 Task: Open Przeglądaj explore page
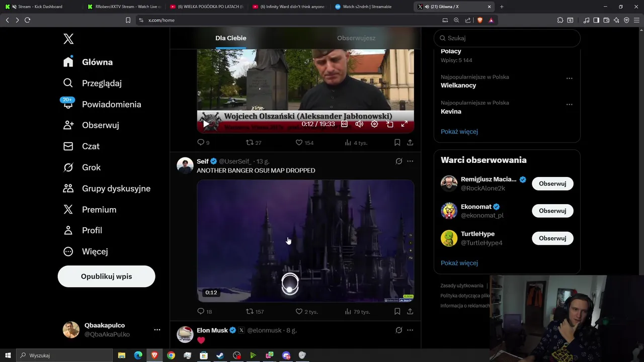(x=93, y=83)
